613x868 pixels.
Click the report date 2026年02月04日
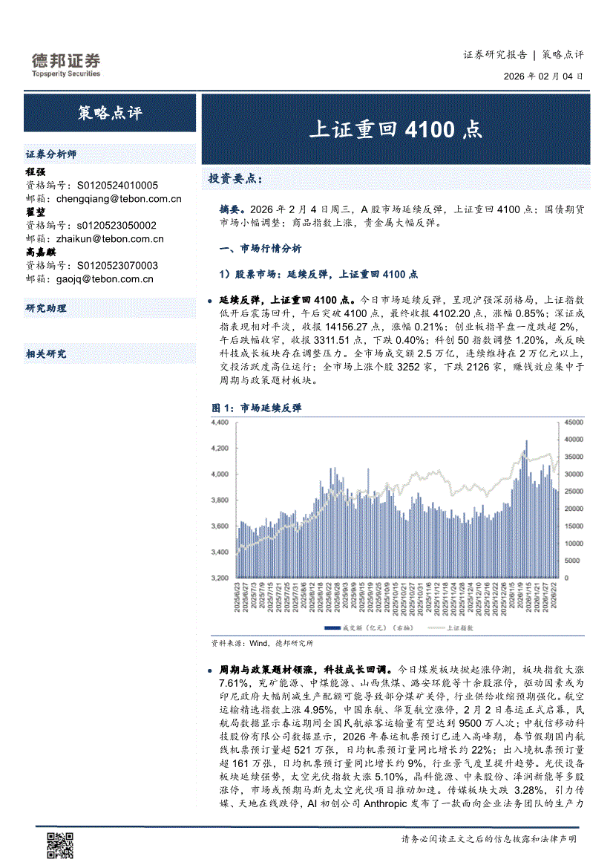click(x=543, y=76)
